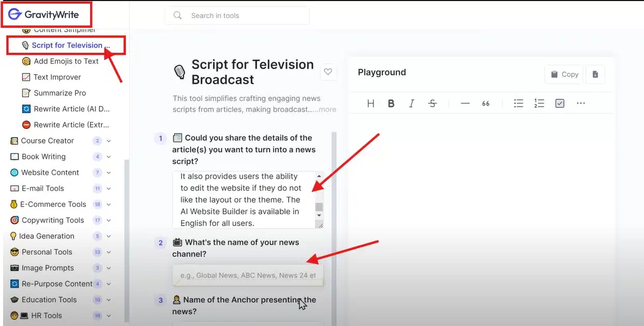Expand the Website Content category
Image resolution: width=644 pixels, height=326 pixels.
[108, 172]
